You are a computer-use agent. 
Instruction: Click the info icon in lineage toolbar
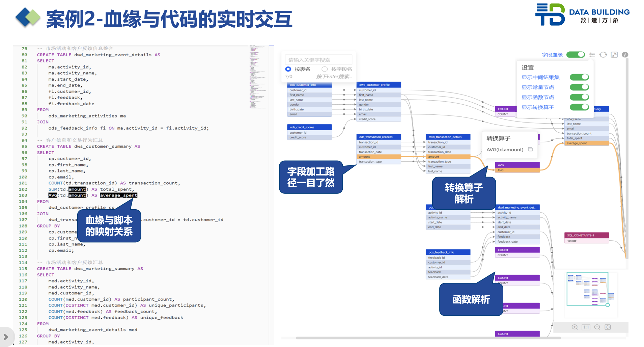coord(625,55)
